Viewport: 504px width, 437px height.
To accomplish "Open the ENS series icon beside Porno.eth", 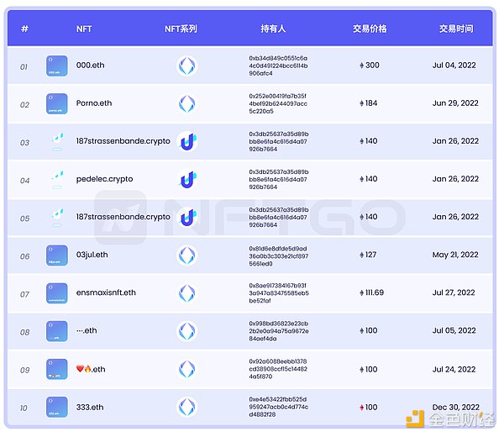I will [x=186, y=104].
